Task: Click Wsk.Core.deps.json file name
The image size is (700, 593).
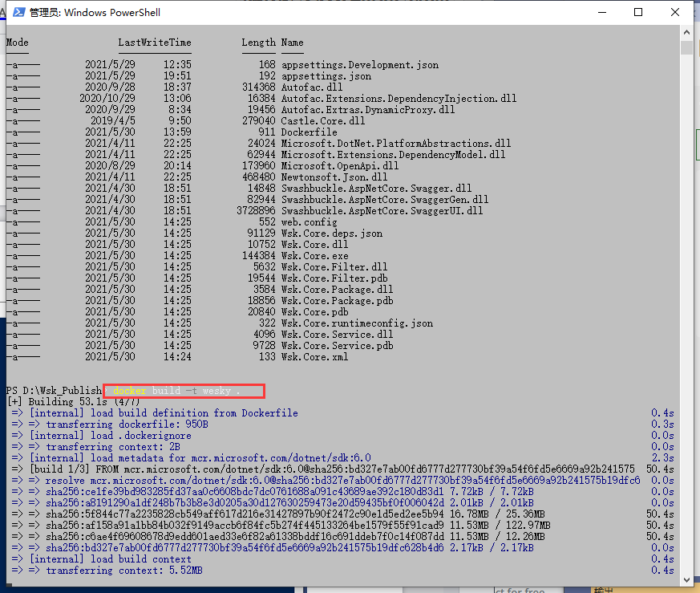Action: (332, 234)
